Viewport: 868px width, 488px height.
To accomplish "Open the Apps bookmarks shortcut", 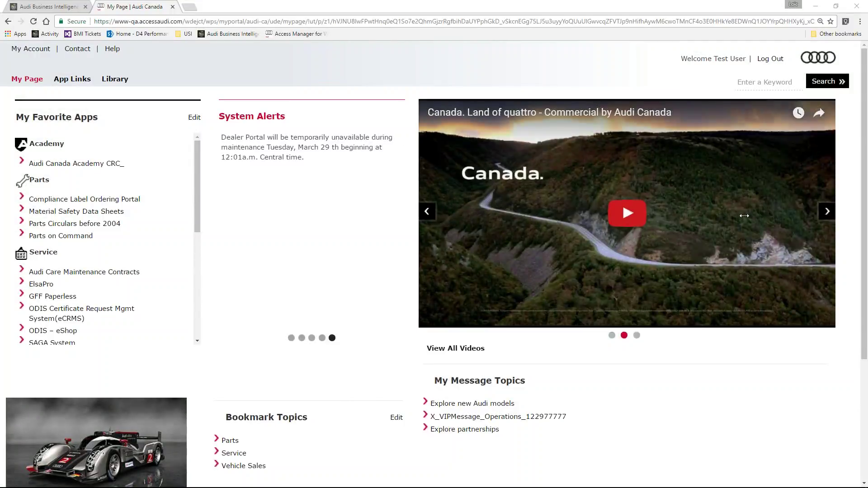I will 15,34.
